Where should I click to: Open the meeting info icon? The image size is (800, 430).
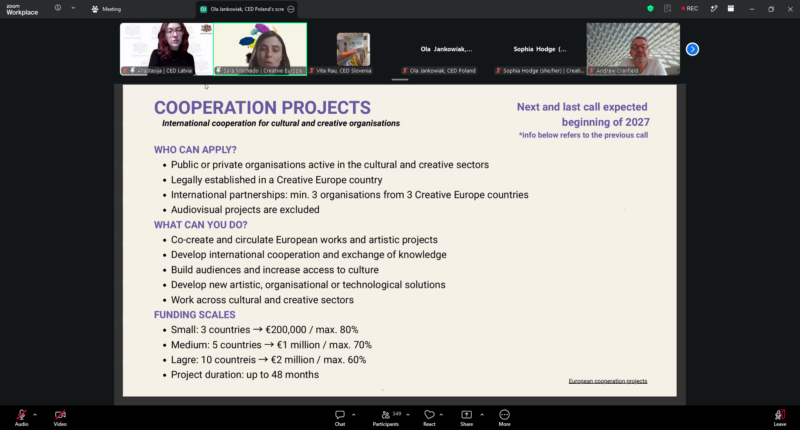pos(58,8)
